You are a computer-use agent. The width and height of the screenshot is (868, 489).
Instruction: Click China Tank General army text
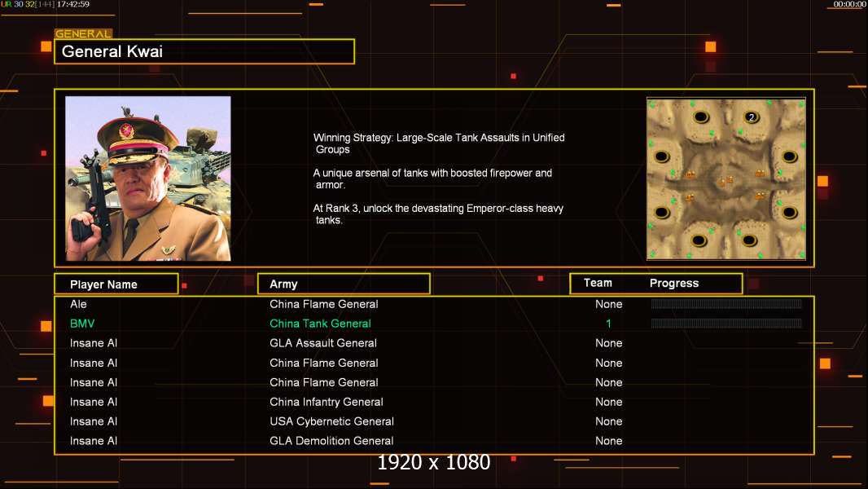[320, 324]
